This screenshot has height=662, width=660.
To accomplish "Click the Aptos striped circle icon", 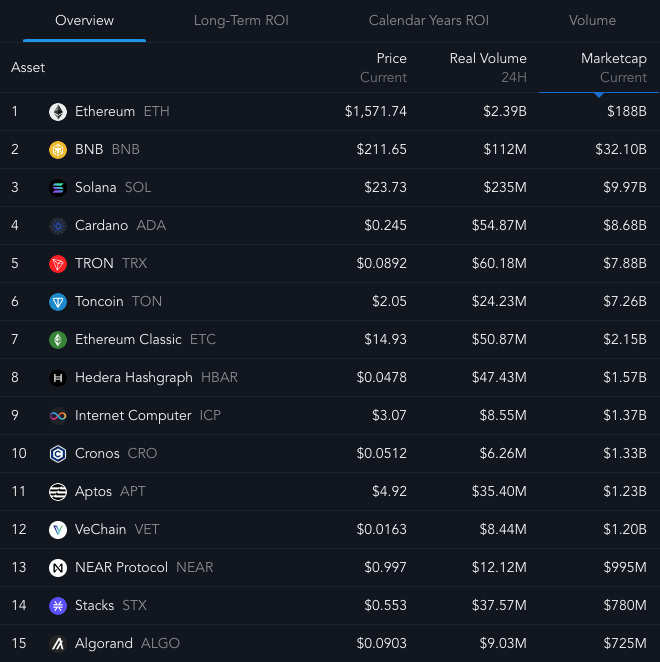I will (58, 492).
